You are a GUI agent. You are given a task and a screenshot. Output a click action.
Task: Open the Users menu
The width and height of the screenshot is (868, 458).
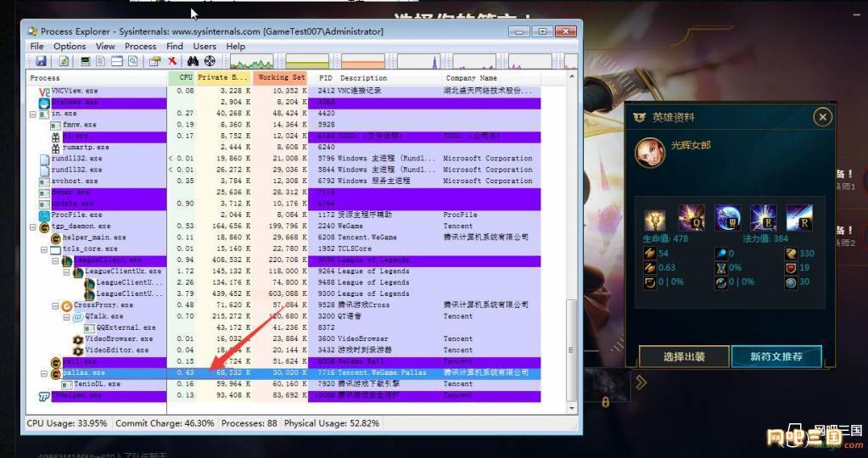[204, 47]
